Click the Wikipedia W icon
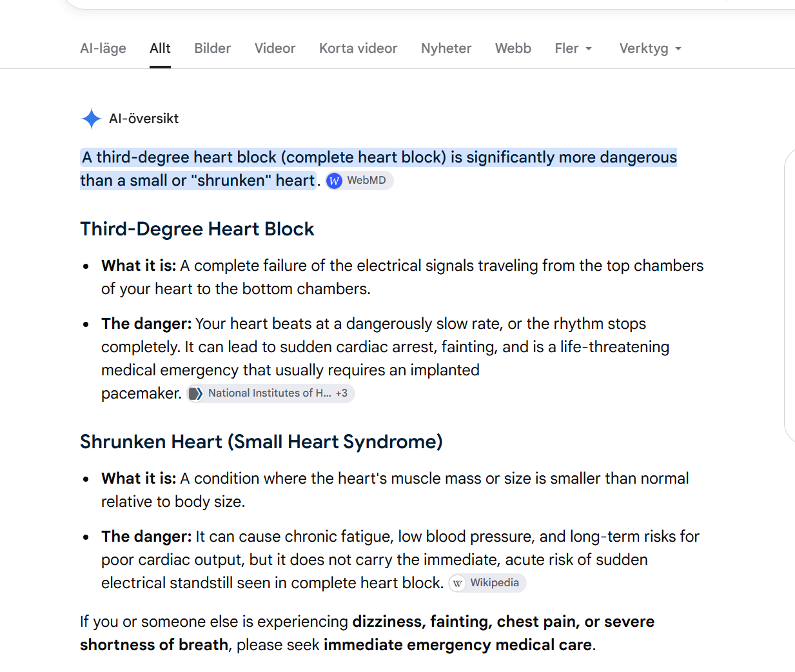Screen dimensions: 795x672 tap(457, 584)
